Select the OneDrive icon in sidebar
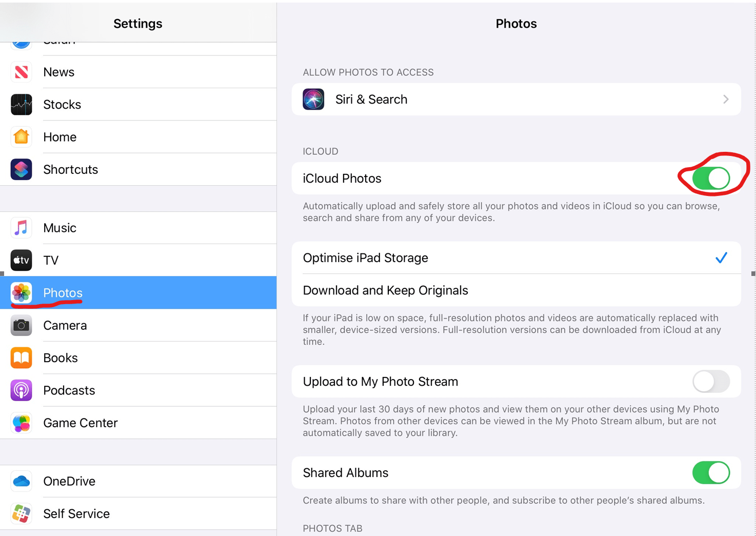Viewport: 756px width, 536px height. 21,481
